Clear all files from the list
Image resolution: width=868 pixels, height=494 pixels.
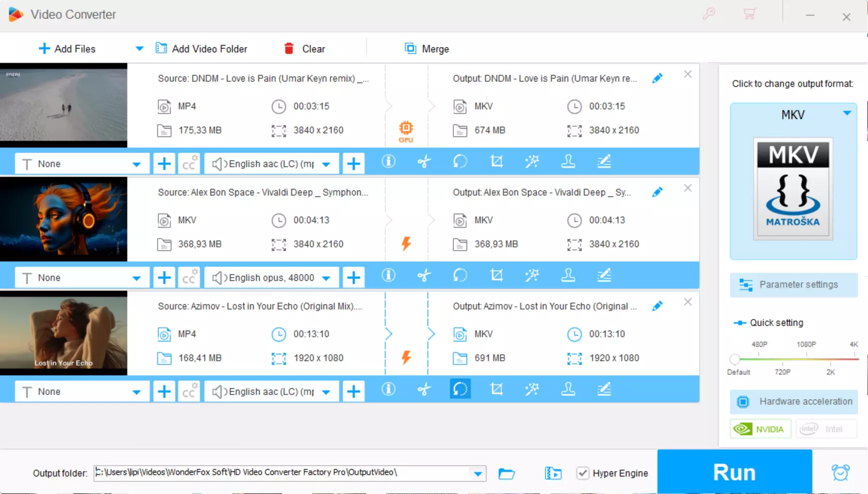pos(304,48)
